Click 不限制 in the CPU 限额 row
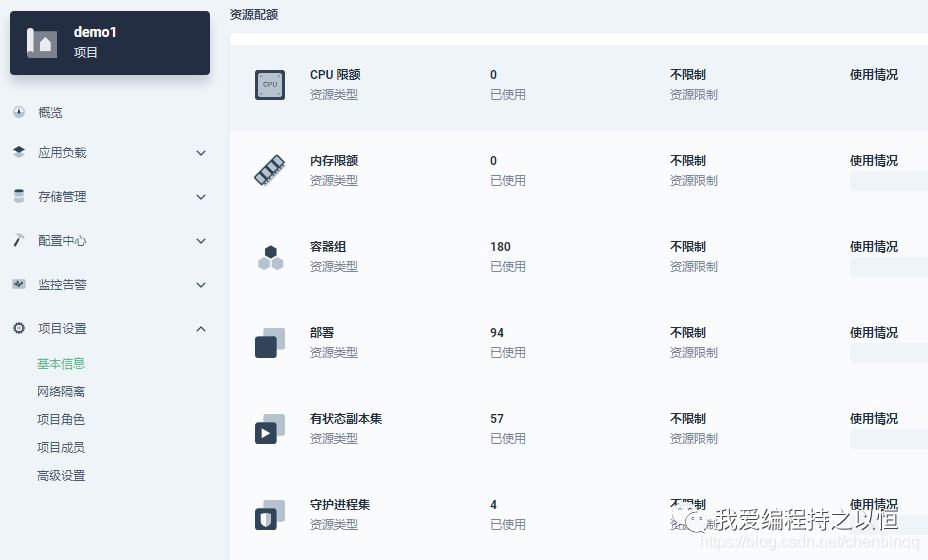 [688, 75]
